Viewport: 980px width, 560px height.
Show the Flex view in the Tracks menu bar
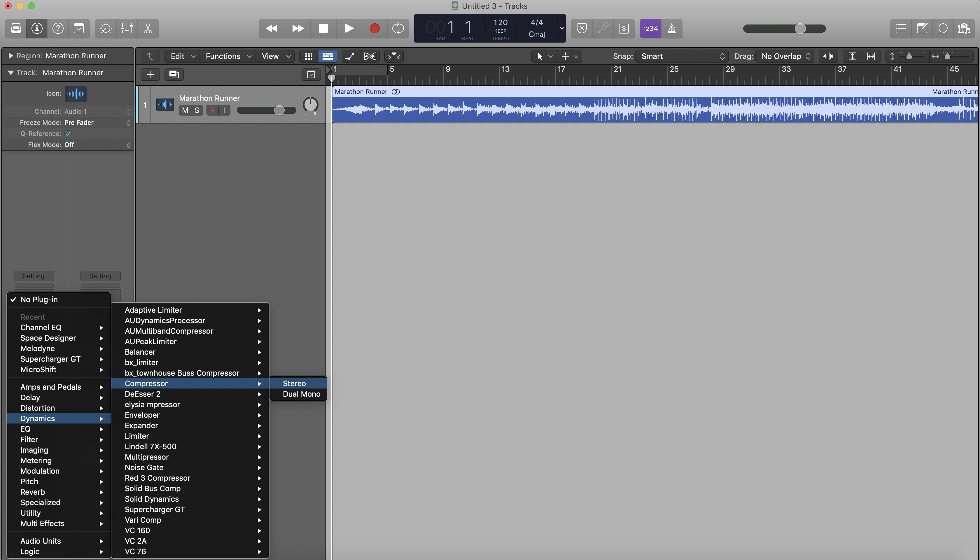coord(370,56)
